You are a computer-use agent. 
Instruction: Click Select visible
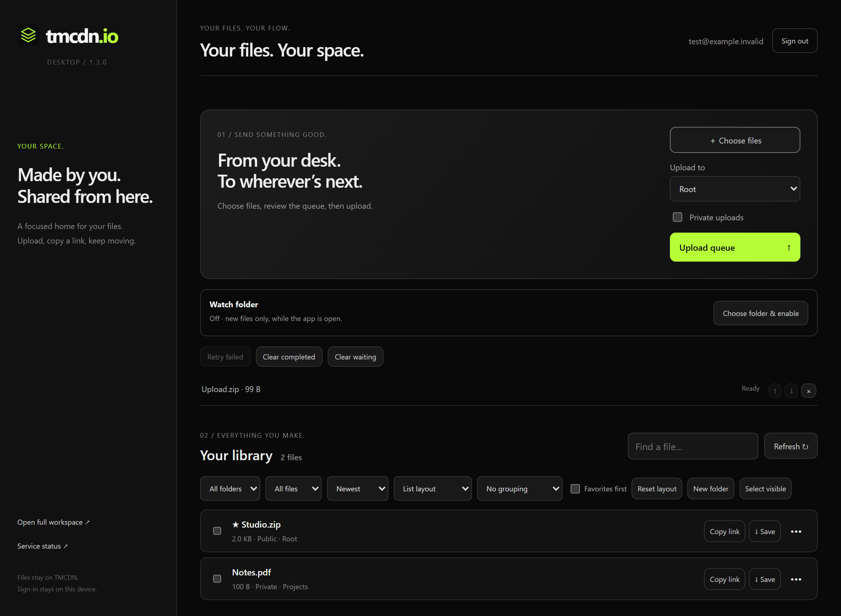click(765, 488)
